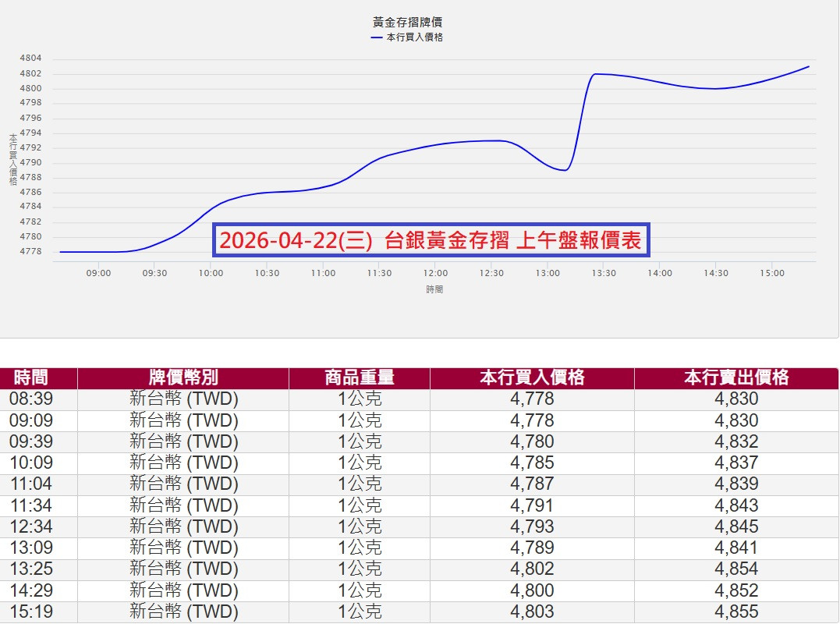
Task: Click the 4,802 buy price in the 13:25 row
Action: point(531,569)
